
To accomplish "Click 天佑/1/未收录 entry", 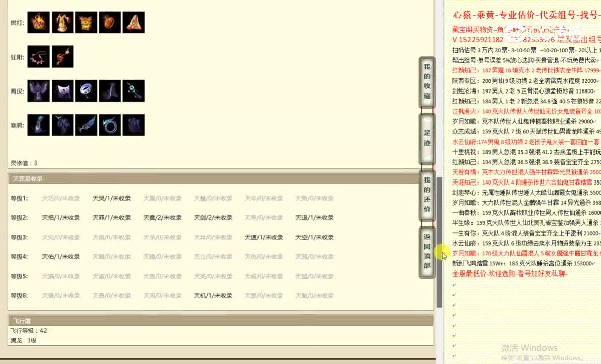I will (61, 256).
